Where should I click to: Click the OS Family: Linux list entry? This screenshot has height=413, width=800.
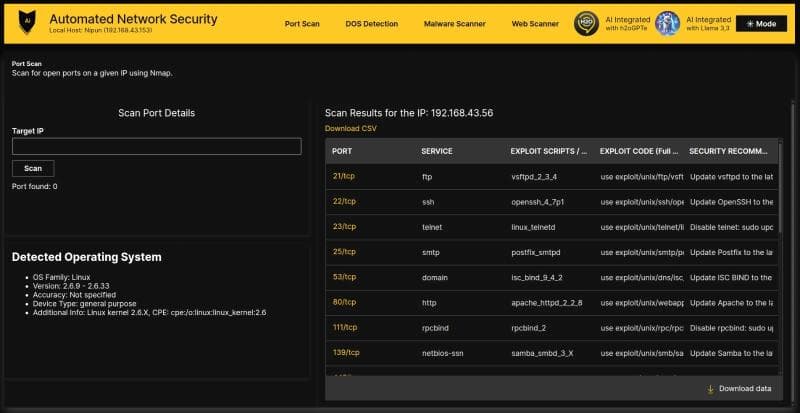tap(61, 277)
